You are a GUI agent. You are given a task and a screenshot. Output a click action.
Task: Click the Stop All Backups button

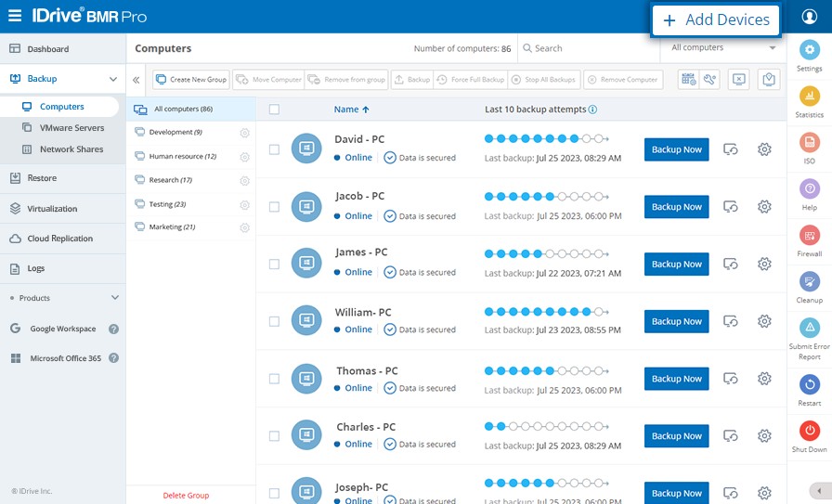[x=544, y=80]
